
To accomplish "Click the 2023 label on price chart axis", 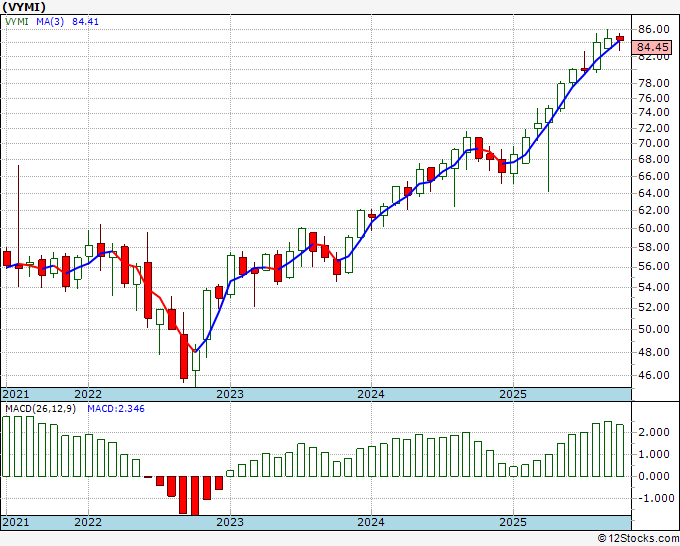I will point(230,394).
